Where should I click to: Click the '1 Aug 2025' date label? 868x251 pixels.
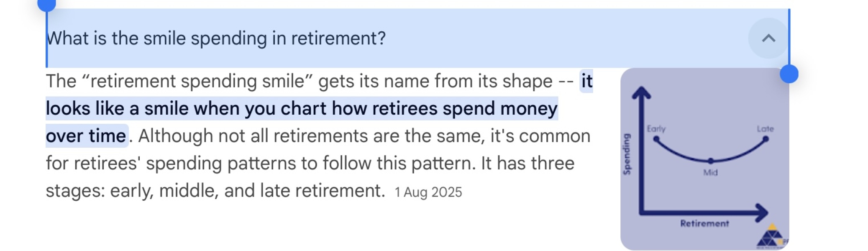pyautogui.click(x=428, y=192)
